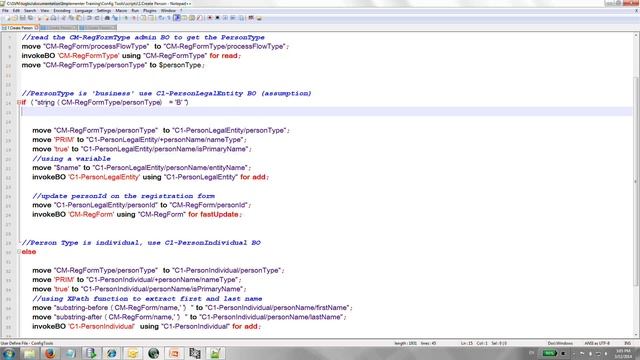This screenshot has height=360, width=640.
Task: Toggle synchronized horizontal scrolling
Action: 151,18
